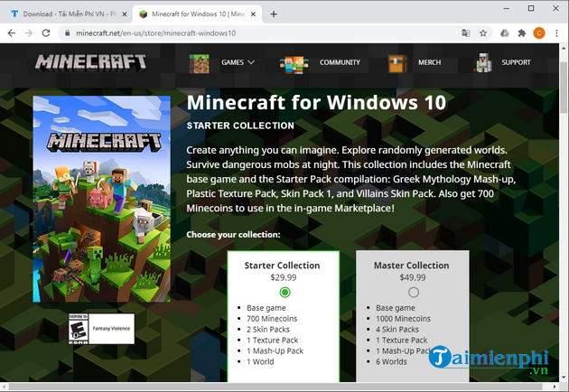
Task: Click the address bar URL
Action: click(x=155, y=33)
